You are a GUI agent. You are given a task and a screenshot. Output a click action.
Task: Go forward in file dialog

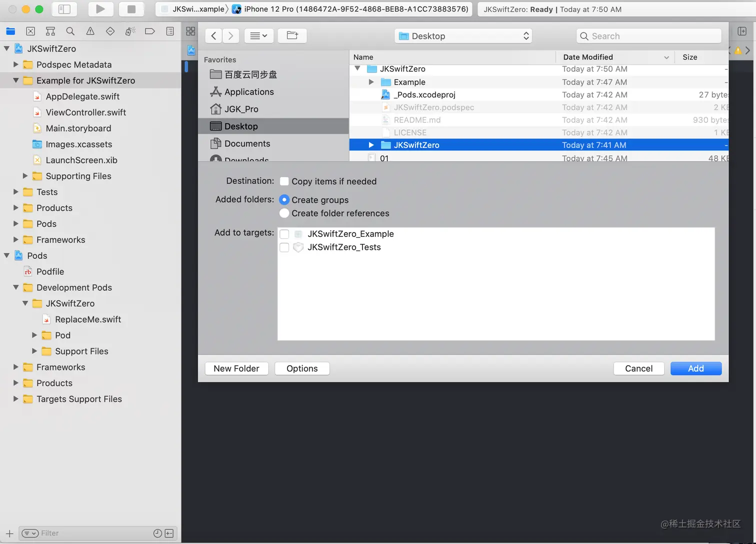[230, 35]
